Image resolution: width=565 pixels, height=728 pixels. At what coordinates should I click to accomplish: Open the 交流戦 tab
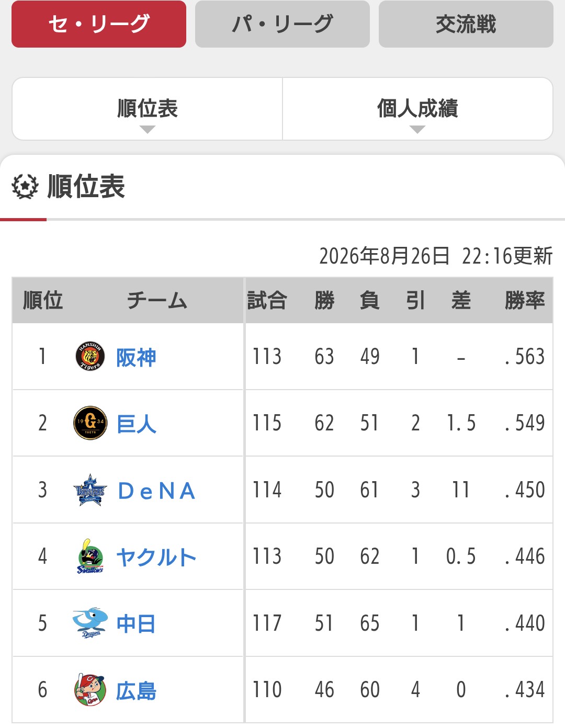[466, 24]
